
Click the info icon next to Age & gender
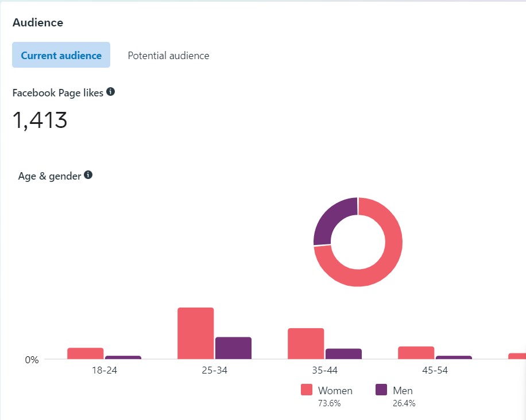click(x=88, y=175)
